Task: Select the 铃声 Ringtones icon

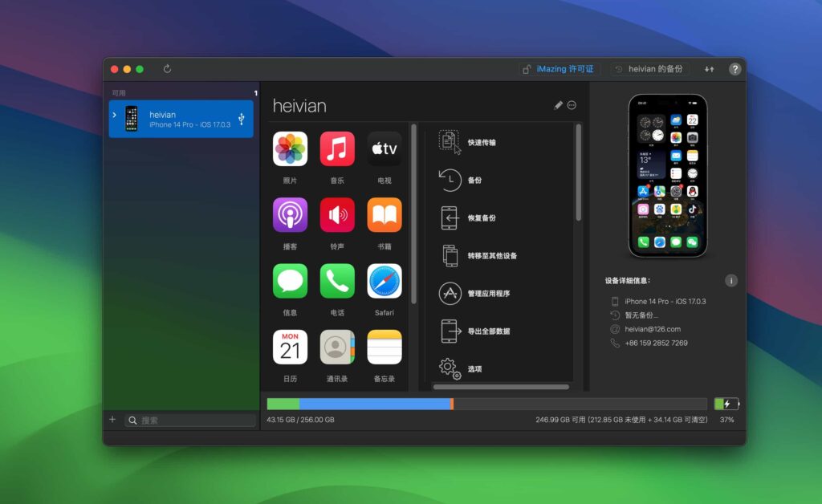Action: click(x=337, y=214)
